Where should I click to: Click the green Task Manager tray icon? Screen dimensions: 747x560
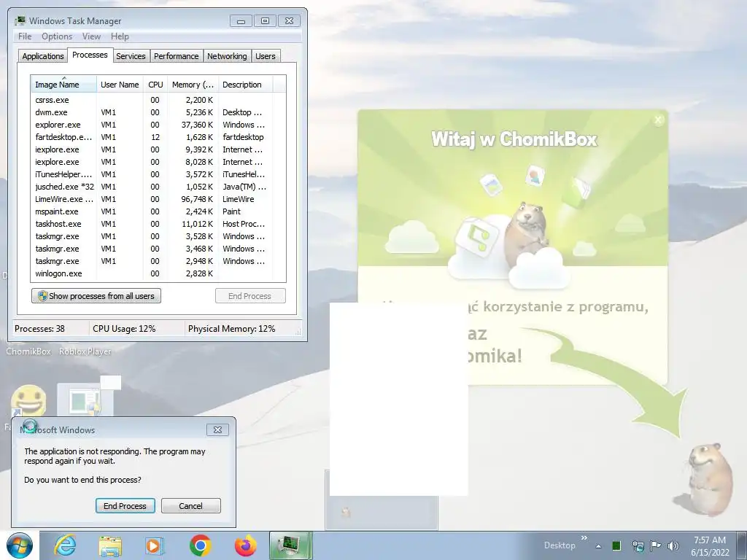[616, 545]
